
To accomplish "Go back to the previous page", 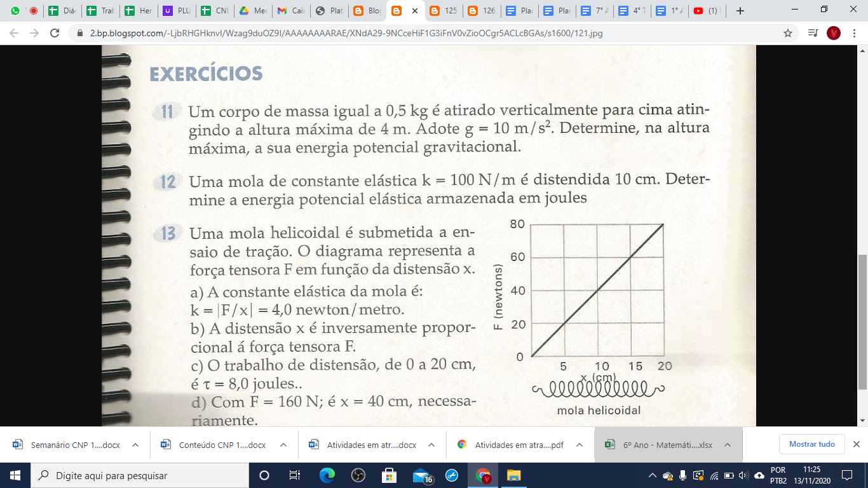I will (14, 33).
